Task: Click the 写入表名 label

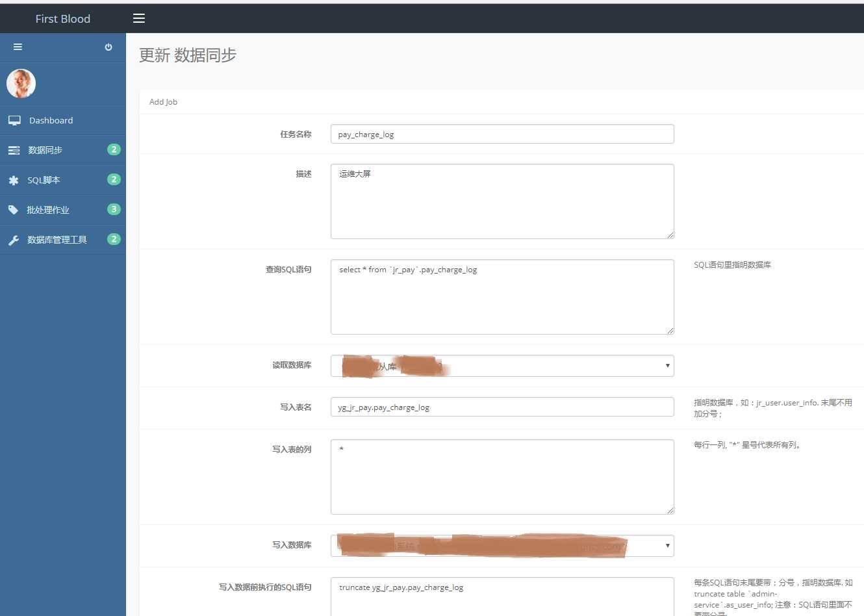Action: click(x=296, y=407)
